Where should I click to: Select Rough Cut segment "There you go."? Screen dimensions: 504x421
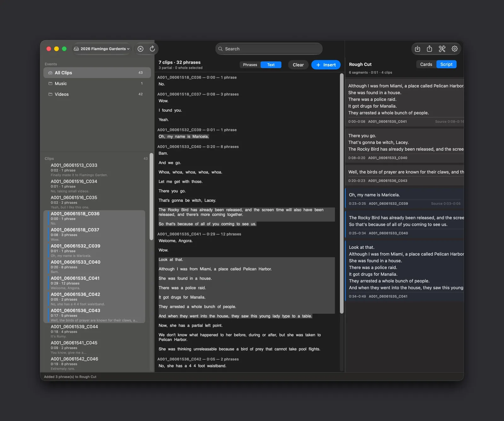tap(404, 146)
